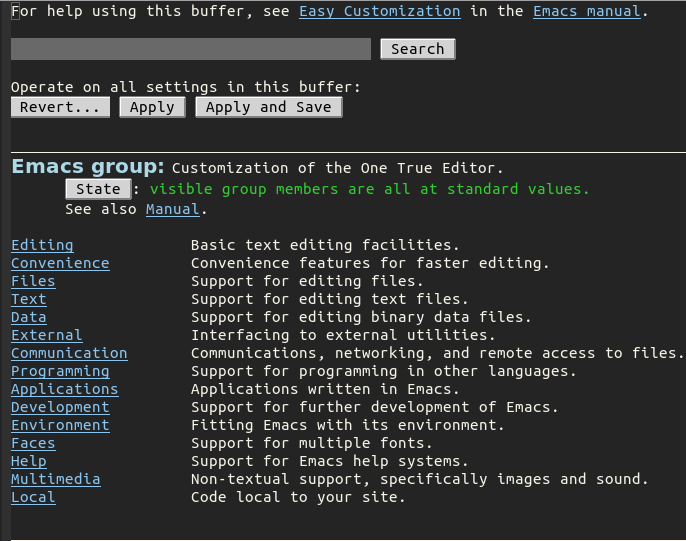This screenshot has height=541, width=686.
Task: Click 'Basic text editing facilities.' description
Action: coord(325,245)
